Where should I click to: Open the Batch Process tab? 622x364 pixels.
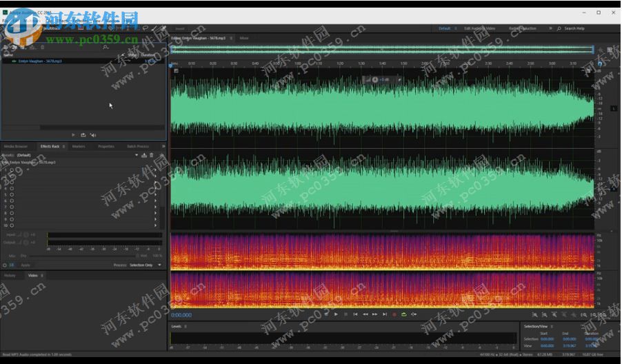pos(138,146)
